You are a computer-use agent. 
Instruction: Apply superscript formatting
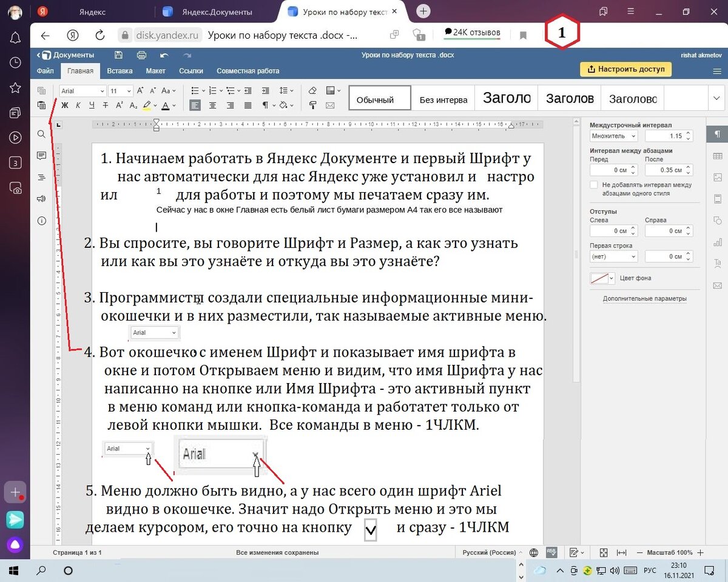(120, 105)
